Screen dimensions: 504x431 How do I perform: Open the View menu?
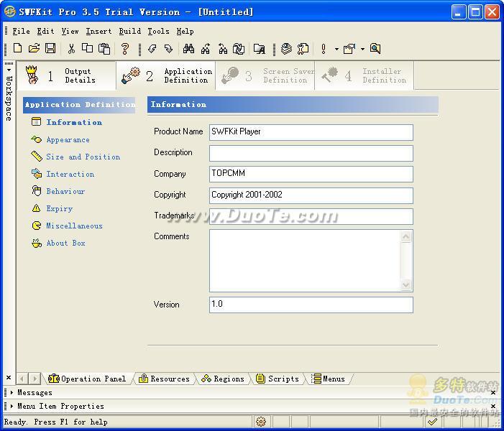[70, 31]
